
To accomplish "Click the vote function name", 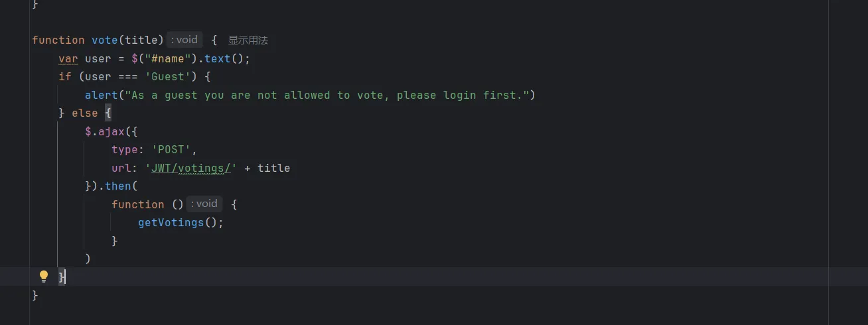I will pyautogui.click(x=104, y=40).
